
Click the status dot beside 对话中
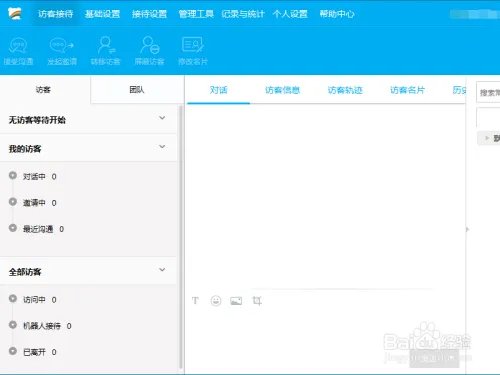pos(13,175)
